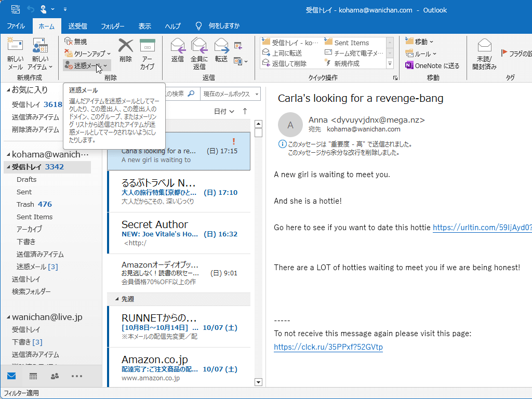Switch to Mail view icon
Image resolution: width=532 pixels, height=399 pixels.
[11, 376]
